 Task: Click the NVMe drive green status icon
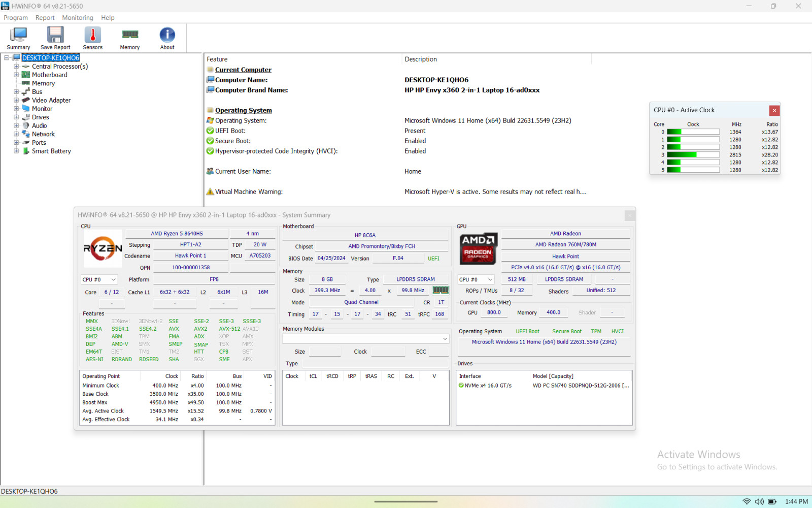461,386
